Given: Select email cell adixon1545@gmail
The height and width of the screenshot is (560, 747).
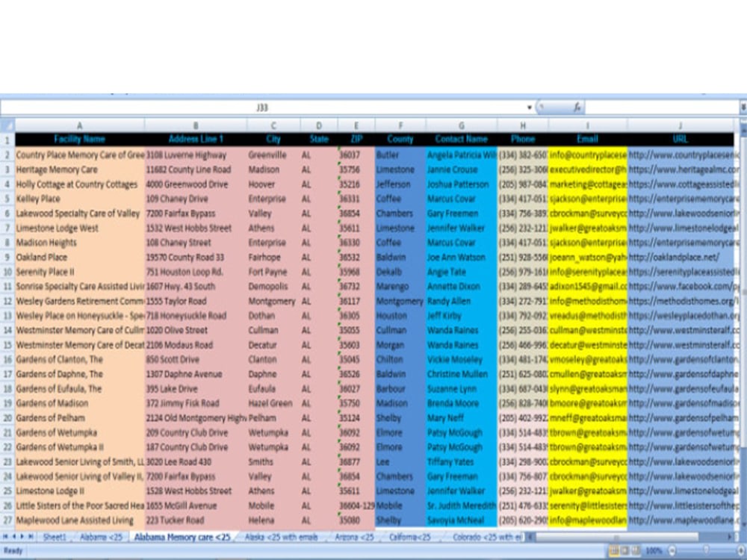Looking at the screenshot, I should tap(587, 287).
